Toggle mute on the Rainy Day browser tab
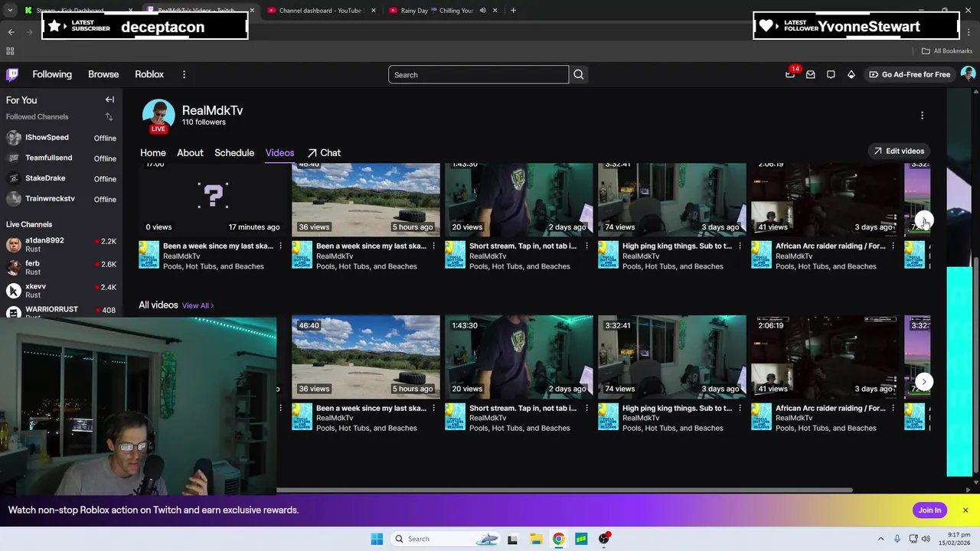The image size is (980, 551). click(x=482, y=11)
